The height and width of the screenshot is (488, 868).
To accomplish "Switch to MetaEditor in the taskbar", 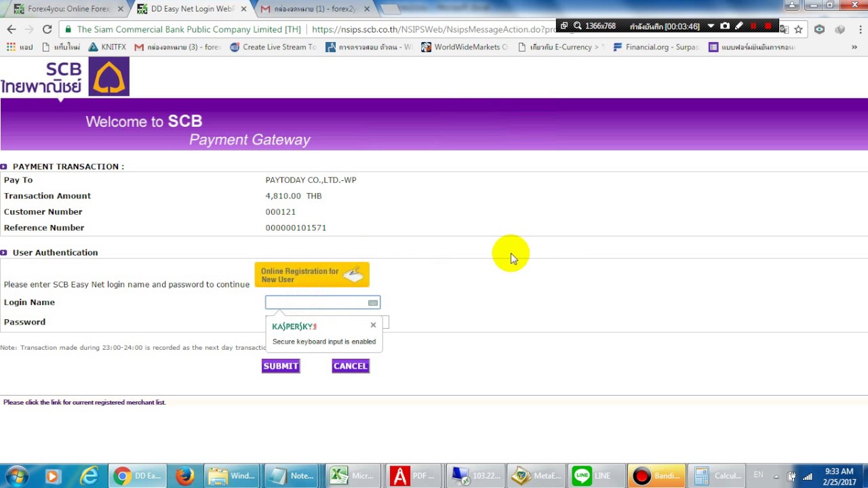I will [535, 476].
